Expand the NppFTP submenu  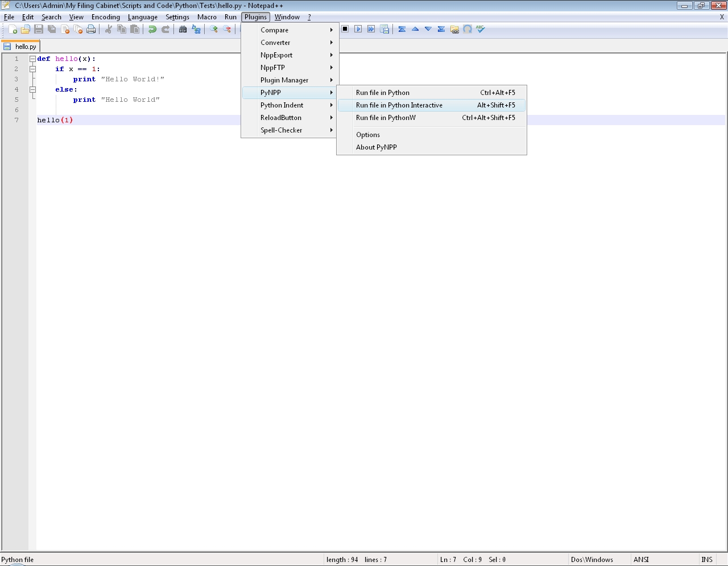(290, 68)
